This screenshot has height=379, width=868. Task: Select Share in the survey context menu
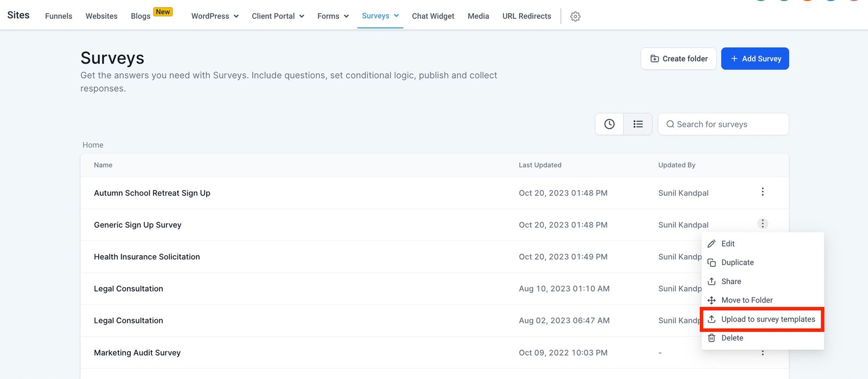[x=731, y=281]
